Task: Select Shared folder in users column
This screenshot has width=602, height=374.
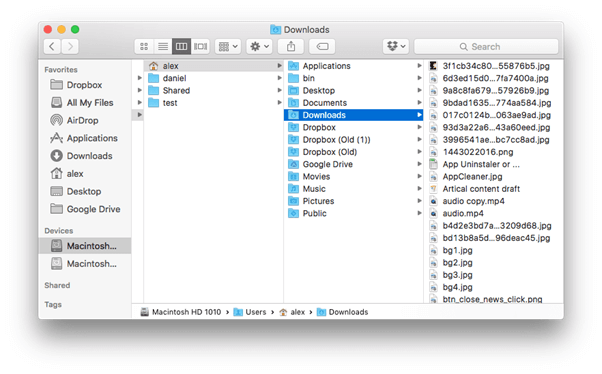Action: coord(213,91)
